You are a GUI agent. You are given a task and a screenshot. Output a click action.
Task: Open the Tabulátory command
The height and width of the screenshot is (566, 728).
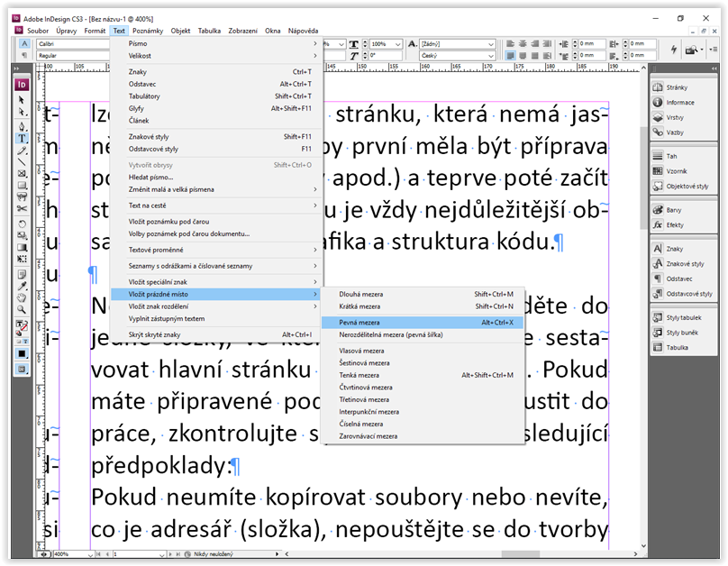216,96
